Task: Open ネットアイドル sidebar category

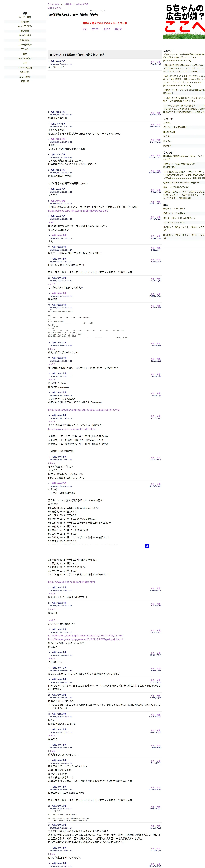Action: tap(25, 26)
